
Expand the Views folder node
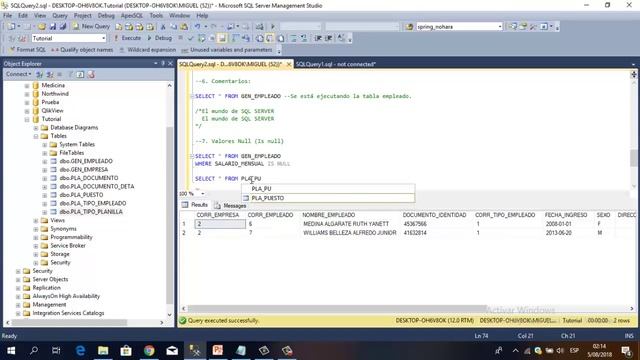click(36, 220)
